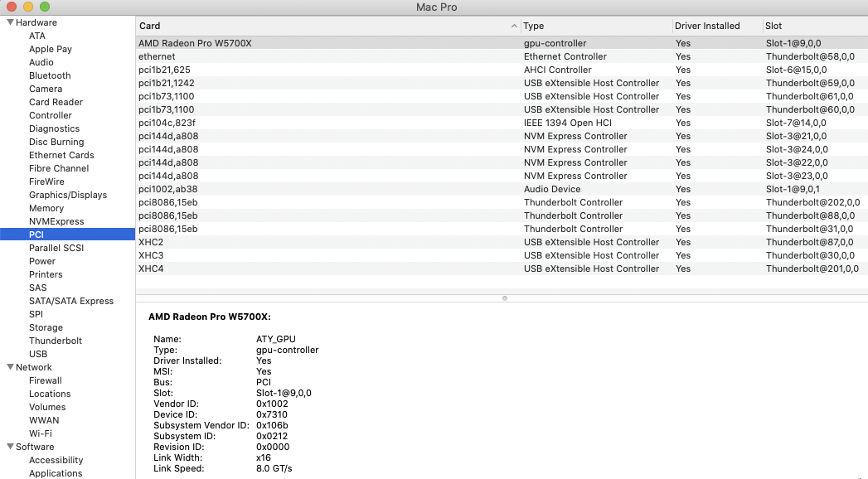Show Graphics/Displays information

pyautogui.click(x=68, y=195)
